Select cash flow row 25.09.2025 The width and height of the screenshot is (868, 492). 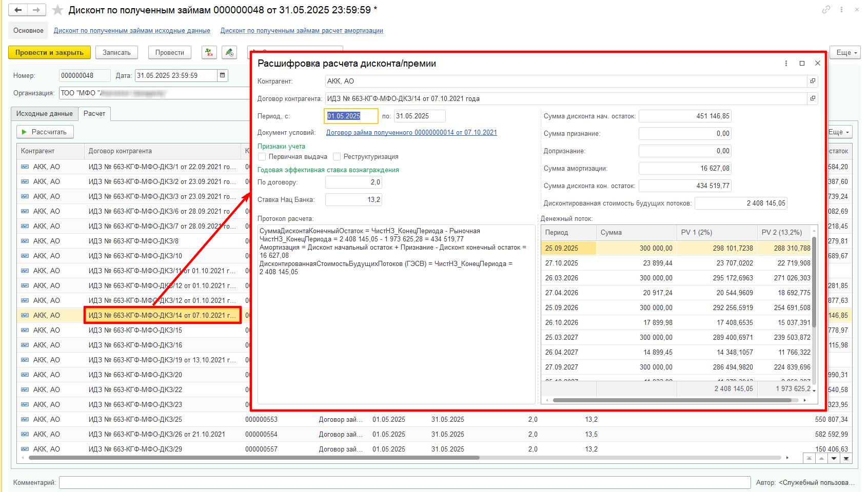pyautogui.click(x=677, y=248)
